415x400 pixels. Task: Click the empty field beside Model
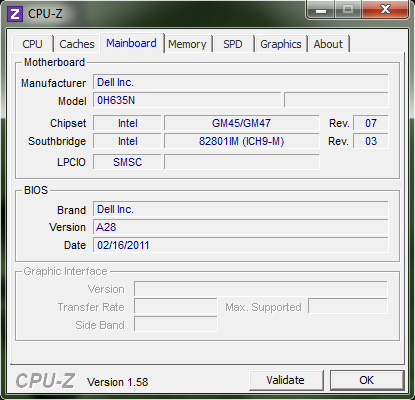[x=336, y=100]
